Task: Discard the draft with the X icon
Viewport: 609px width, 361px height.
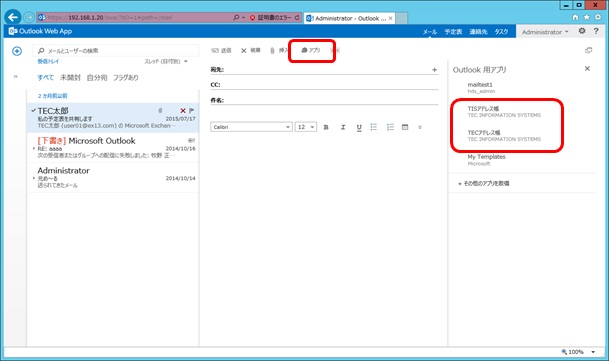Action: pyautogui.click(x=251, y=51)
